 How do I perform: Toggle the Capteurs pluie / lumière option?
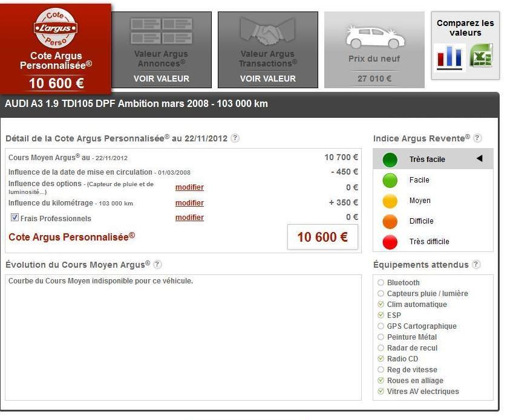tap(381, 293)
